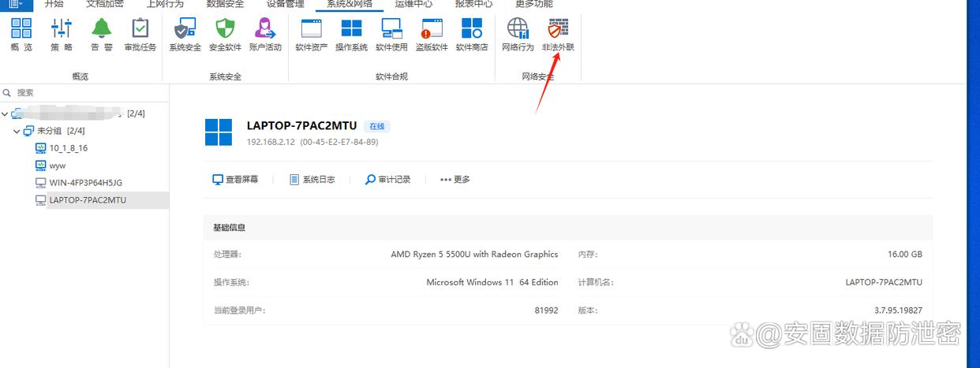Select LAPTOP-7PAC2MTU in device tree
Viewport: 980px width, 368px height.
pyautogui.click(x=88, y=200)
